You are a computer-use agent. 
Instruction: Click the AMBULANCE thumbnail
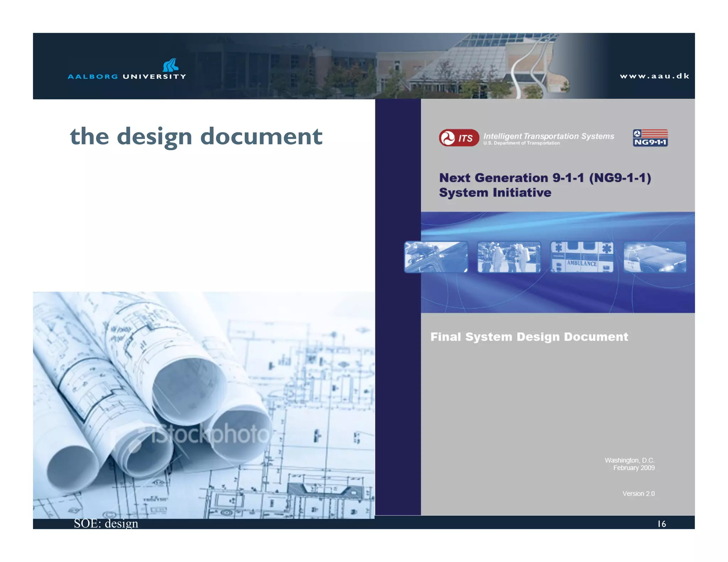tap(582, 257)
